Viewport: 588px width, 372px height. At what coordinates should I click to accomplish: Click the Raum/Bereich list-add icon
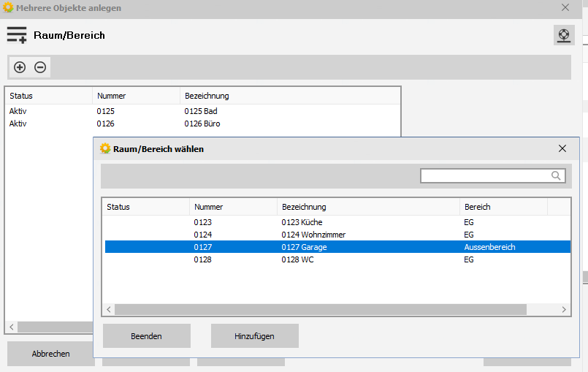point(17,35)
